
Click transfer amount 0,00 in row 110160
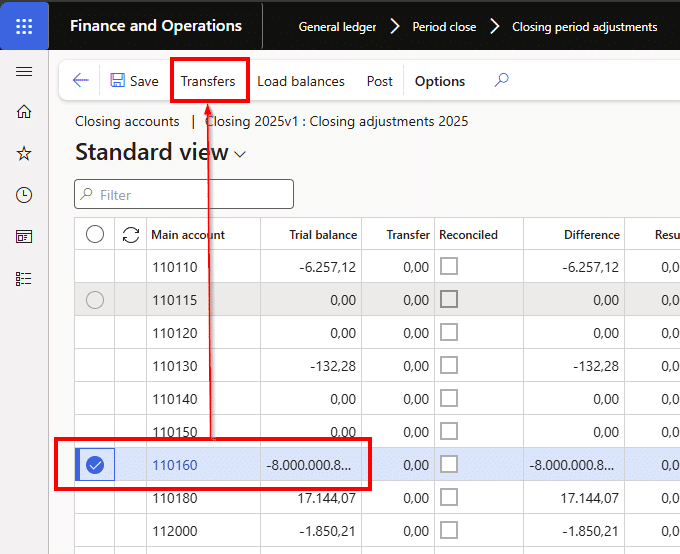(416, 465)
